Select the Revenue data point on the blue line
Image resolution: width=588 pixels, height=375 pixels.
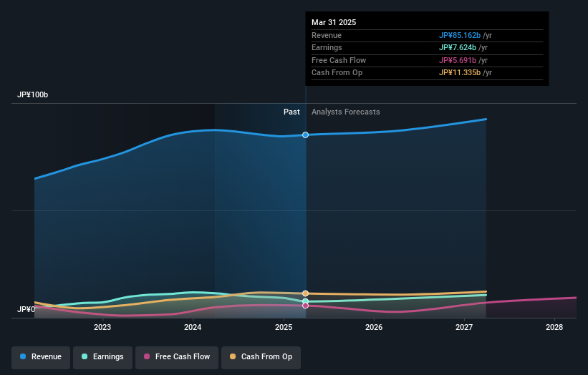pyautogui.click(x=306, y=135)
